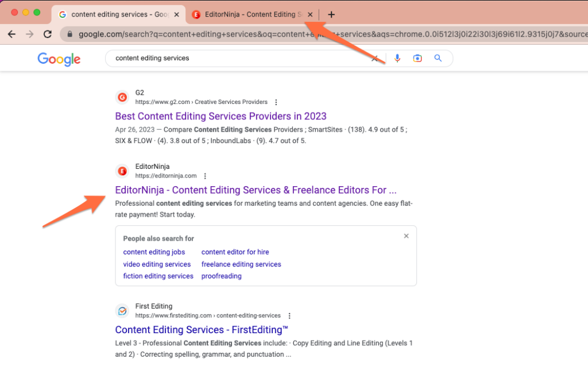Open search by image camera icon

(x=417, y=58)
